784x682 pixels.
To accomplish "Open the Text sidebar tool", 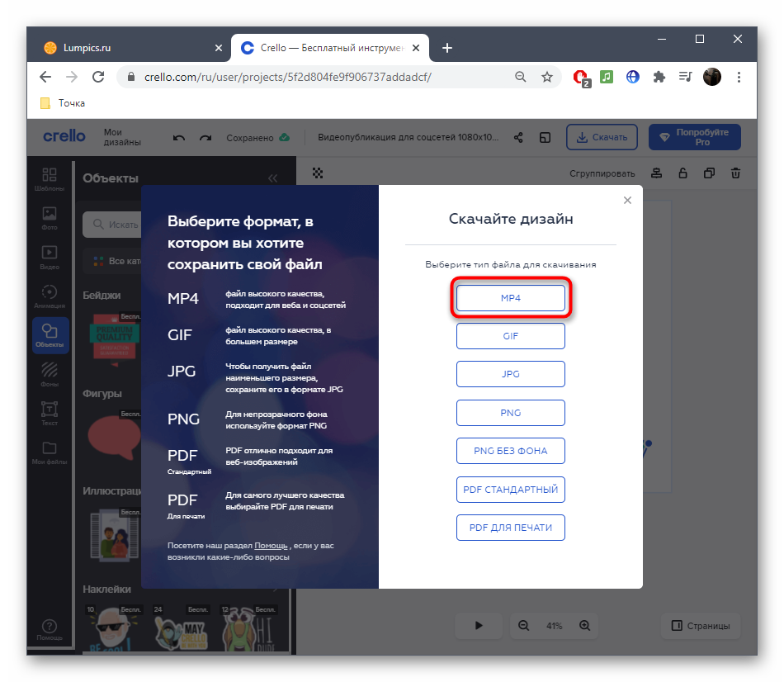I will click(x=50, y=412).
